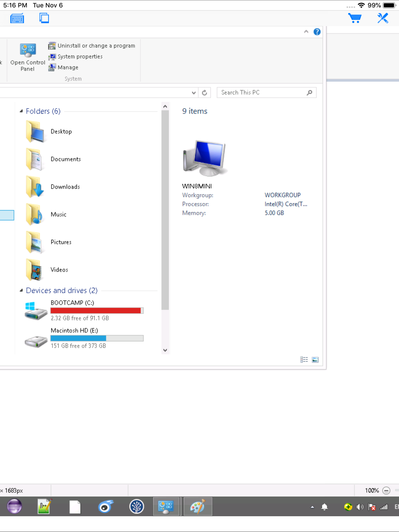Collapse the Folders group
This screenshot has height=532, width=399.
point(21,111)
